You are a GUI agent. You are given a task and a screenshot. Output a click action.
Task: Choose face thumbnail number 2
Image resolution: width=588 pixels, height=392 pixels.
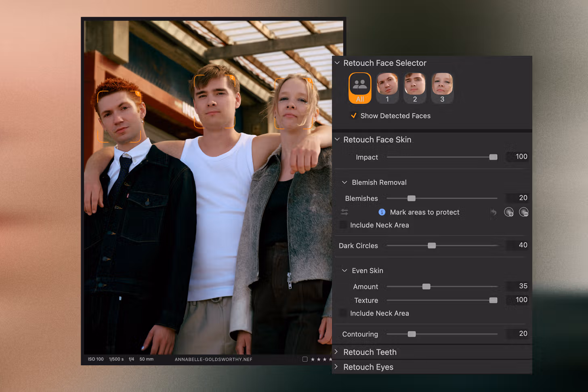[x=414, y=88]
